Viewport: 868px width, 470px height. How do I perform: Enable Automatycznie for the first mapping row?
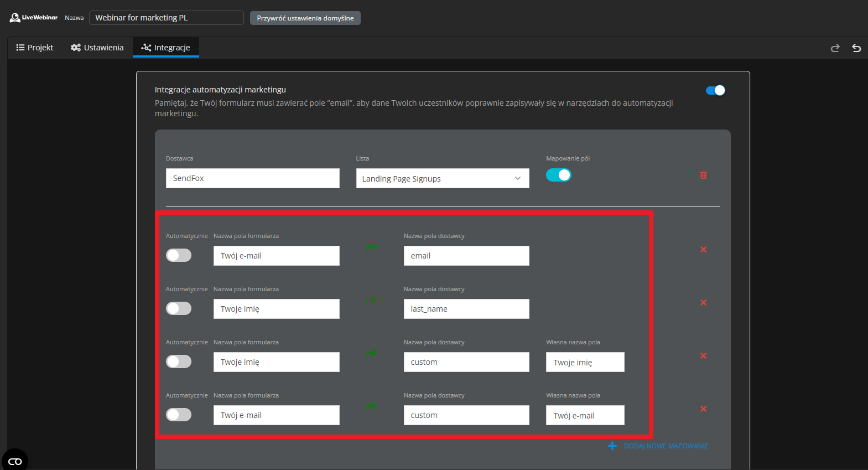point(179,255)
